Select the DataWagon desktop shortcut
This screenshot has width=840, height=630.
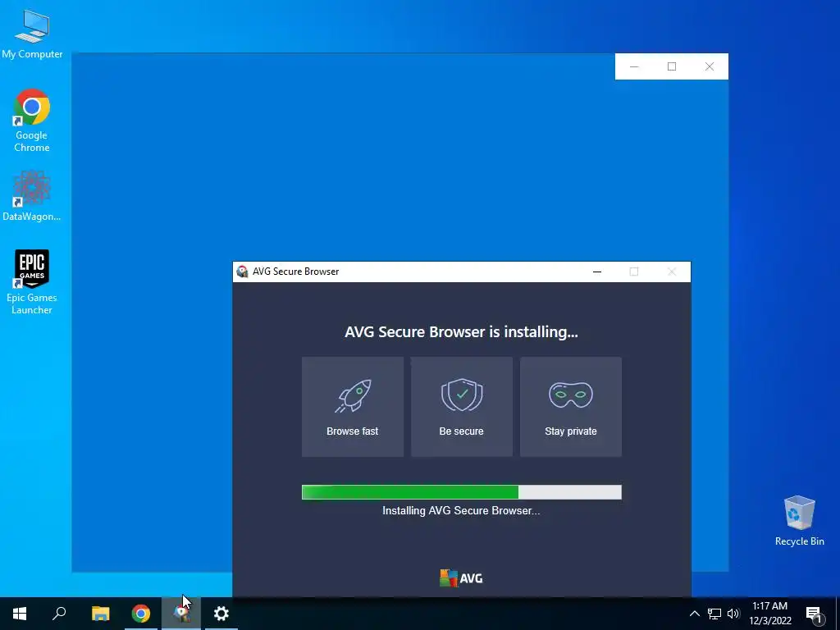[x=32, y=196]
